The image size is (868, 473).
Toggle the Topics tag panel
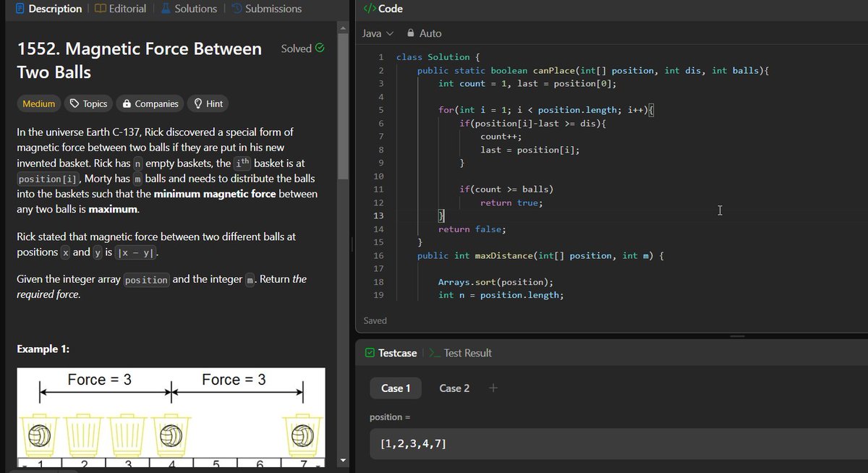pos(88,103)
